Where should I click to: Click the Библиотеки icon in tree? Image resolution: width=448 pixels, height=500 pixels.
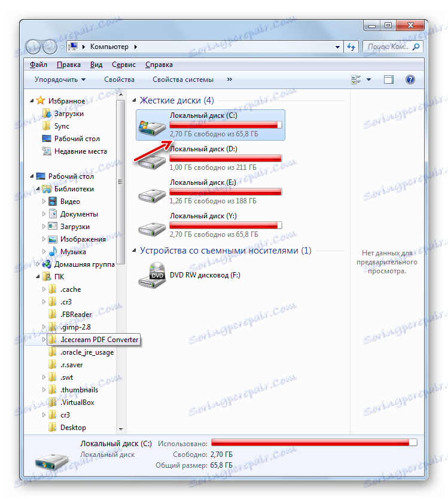point(47,189)
